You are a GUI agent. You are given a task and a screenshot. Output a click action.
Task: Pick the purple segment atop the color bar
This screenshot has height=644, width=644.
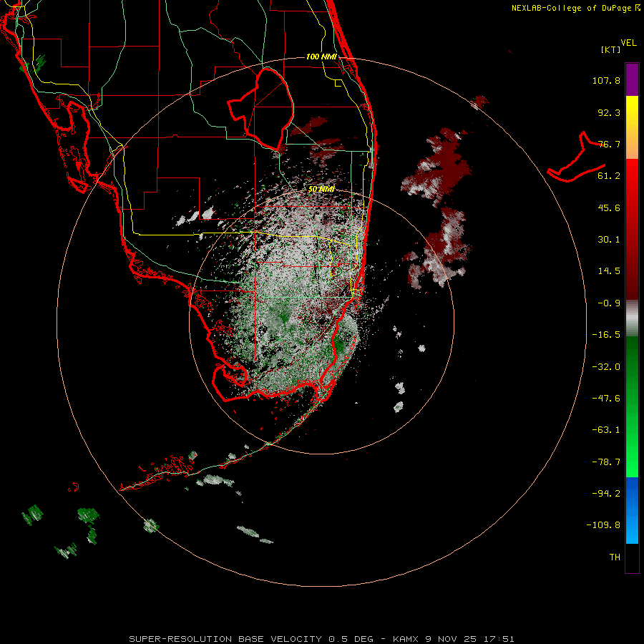(632, 79)
